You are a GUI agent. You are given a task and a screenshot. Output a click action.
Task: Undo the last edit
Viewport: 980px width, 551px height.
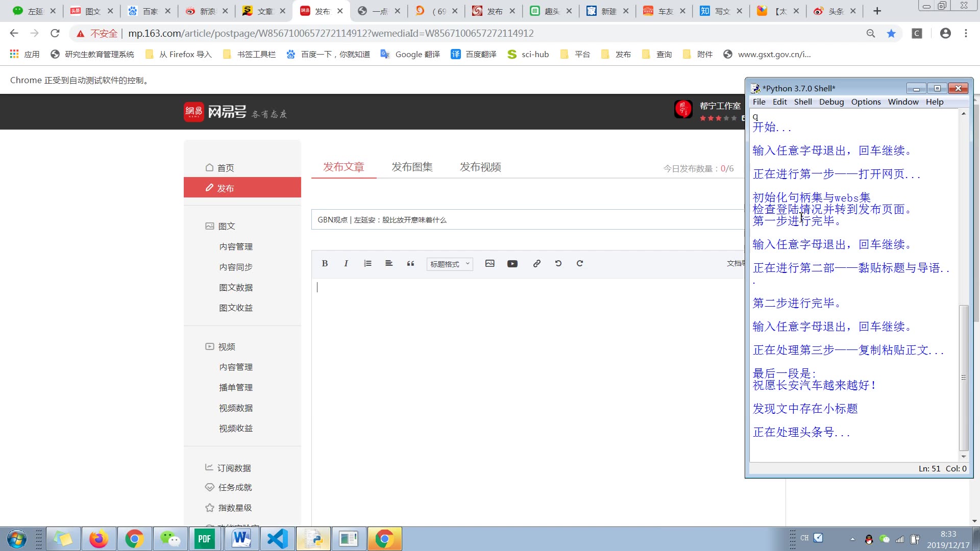tap(558, 264)
